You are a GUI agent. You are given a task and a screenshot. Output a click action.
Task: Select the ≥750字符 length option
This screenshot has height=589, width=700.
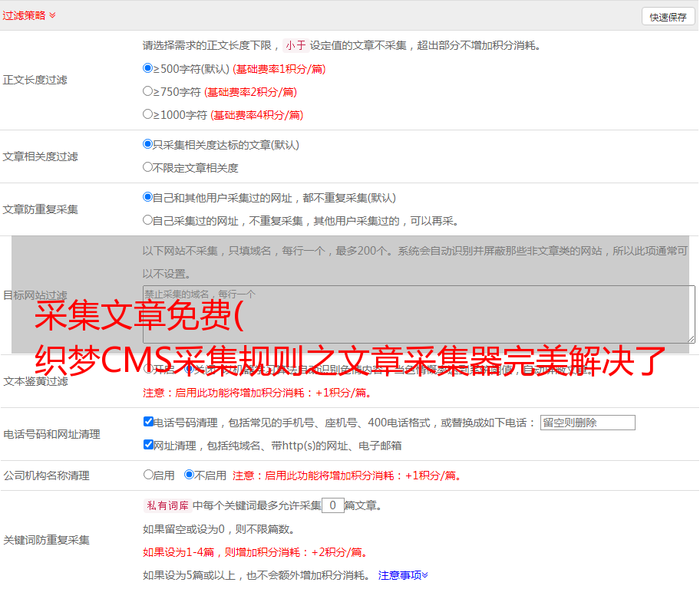pyautogui.click(x=148, y=91)
